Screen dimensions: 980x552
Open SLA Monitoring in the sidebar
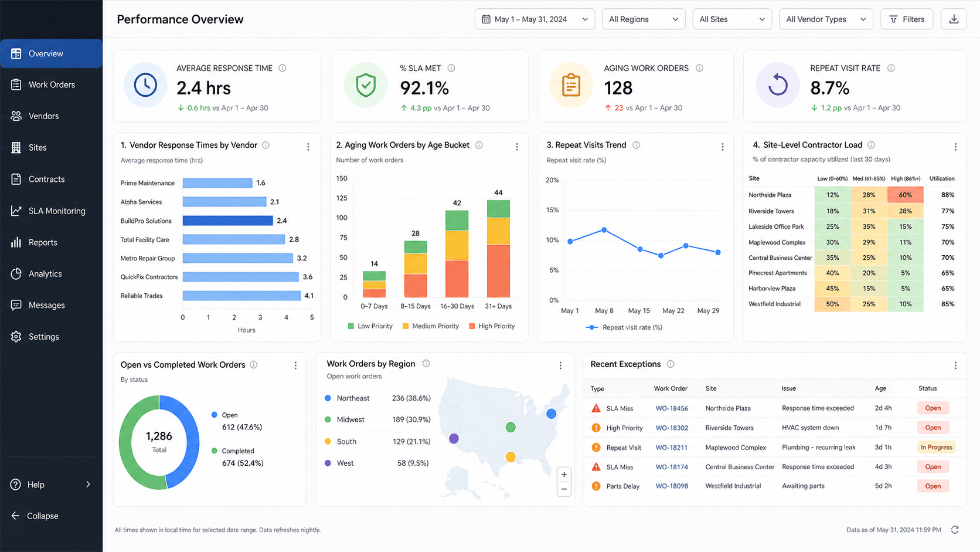click(51, 211)
